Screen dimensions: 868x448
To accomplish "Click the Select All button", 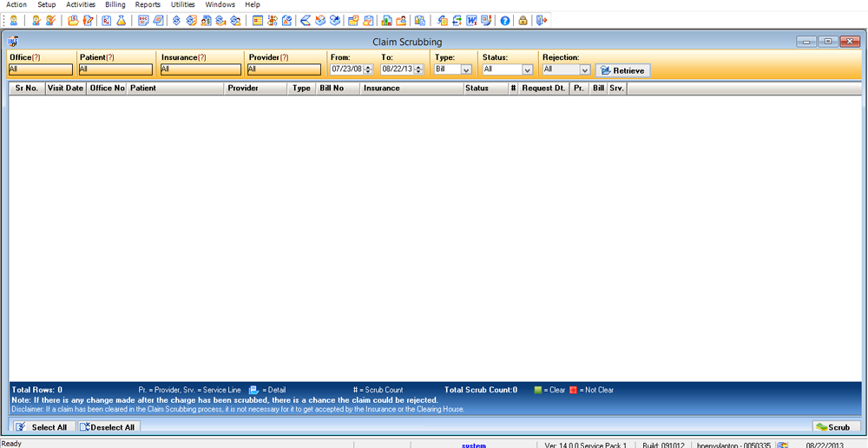I will click(43, 427).
